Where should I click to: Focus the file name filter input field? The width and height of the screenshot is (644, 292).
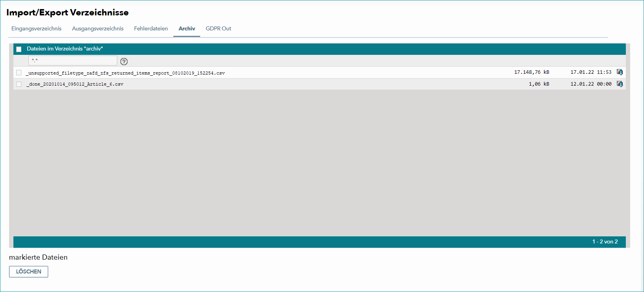pos(73,60)
